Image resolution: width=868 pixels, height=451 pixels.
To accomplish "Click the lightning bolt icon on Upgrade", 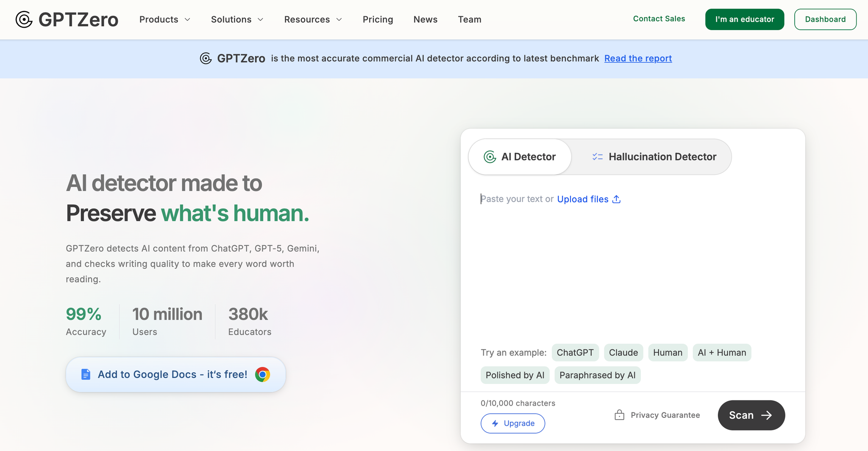I will 495,423.
